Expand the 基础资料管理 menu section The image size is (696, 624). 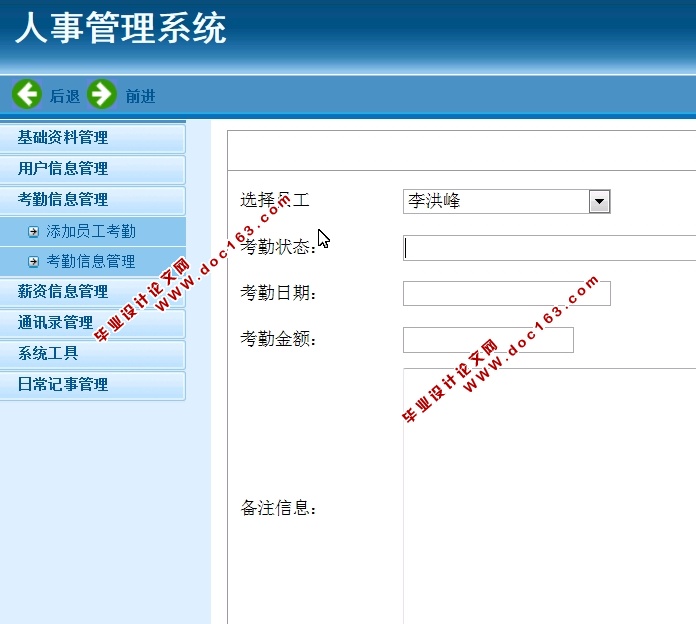click(x=63, y=138)
